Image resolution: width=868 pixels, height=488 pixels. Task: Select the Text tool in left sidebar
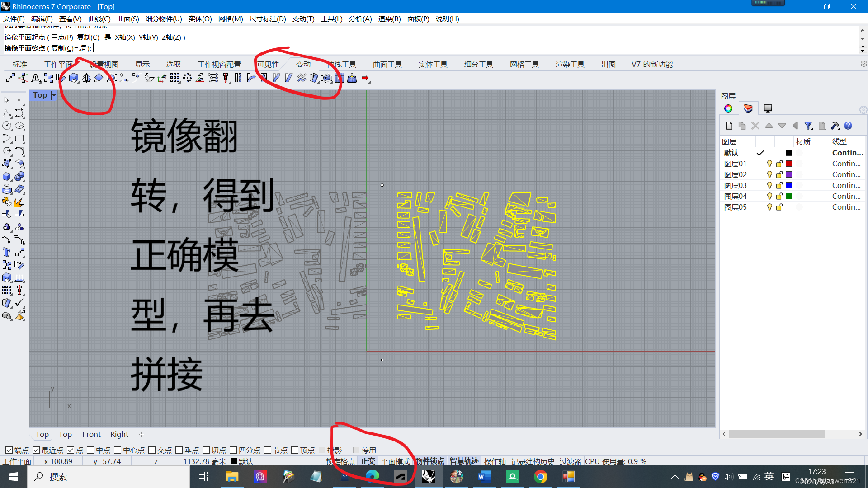pyautogui.click(x=7, y=253)
